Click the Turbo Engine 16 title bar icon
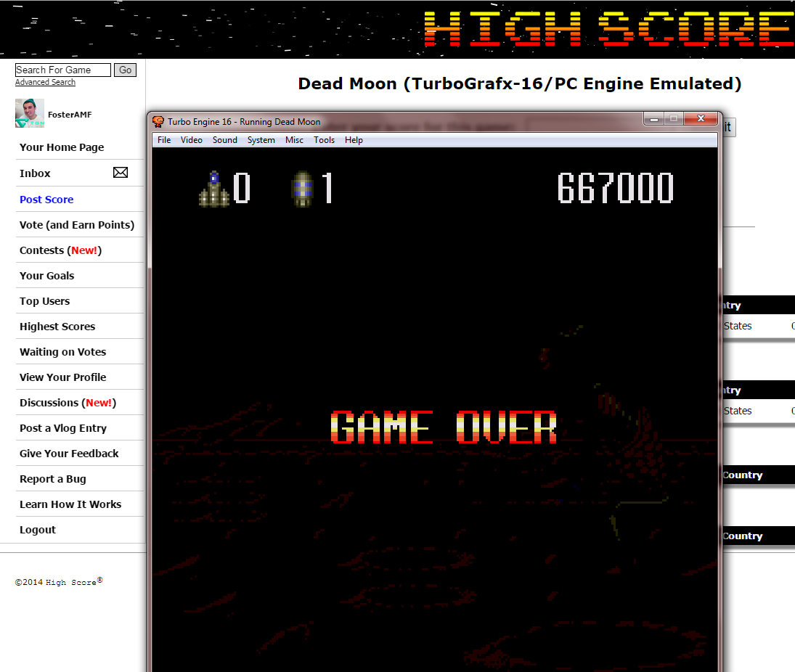 pos(158,121)
